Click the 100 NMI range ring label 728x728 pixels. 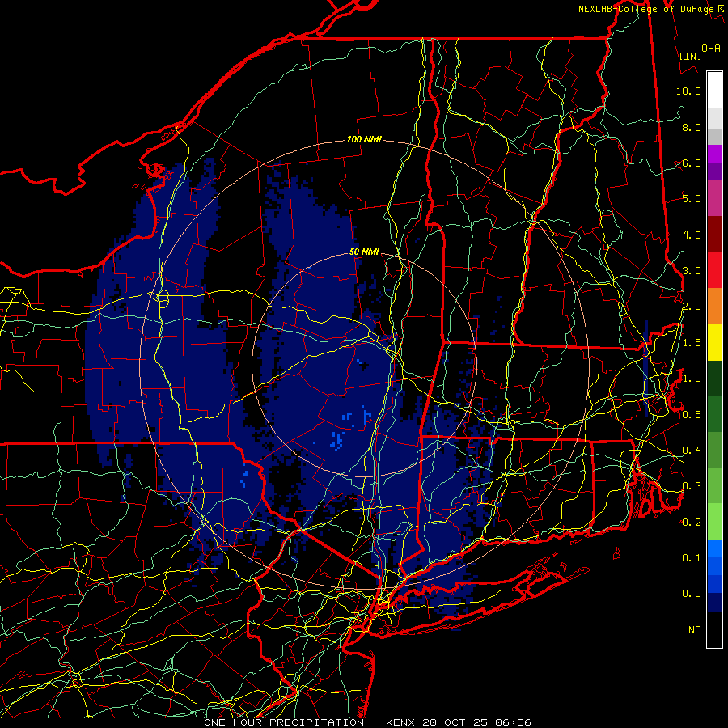point(364,139)
